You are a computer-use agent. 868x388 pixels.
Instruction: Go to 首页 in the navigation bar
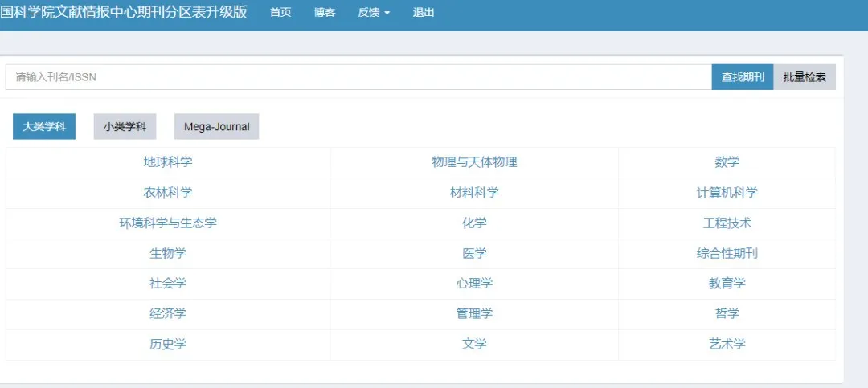(280, 13)
